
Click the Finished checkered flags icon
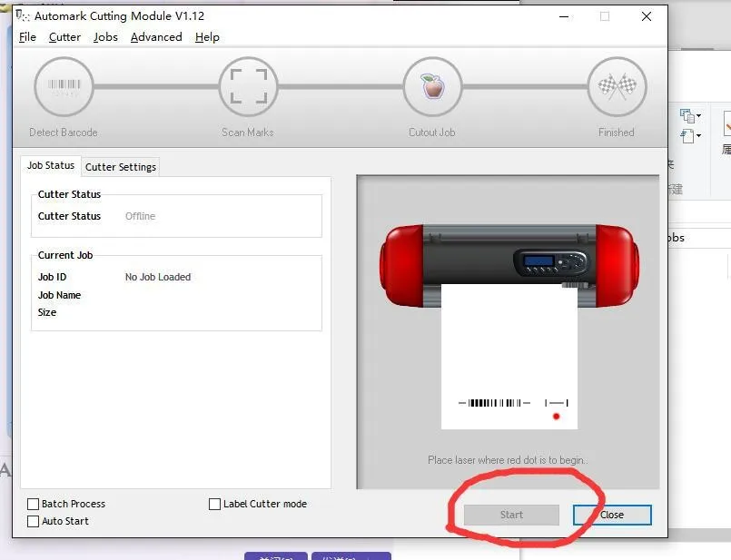(x=617, y=86)
